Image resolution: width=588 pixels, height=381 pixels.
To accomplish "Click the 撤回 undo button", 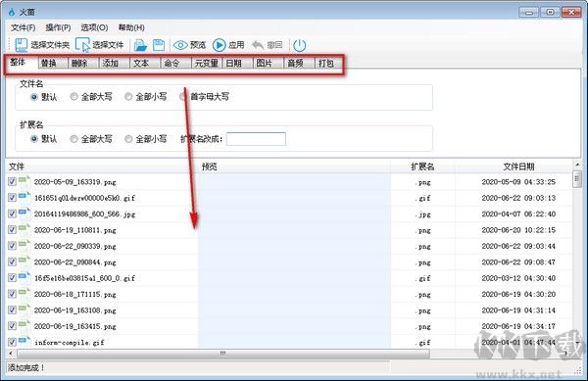I will pyautogui.click(x=267, y=45).
